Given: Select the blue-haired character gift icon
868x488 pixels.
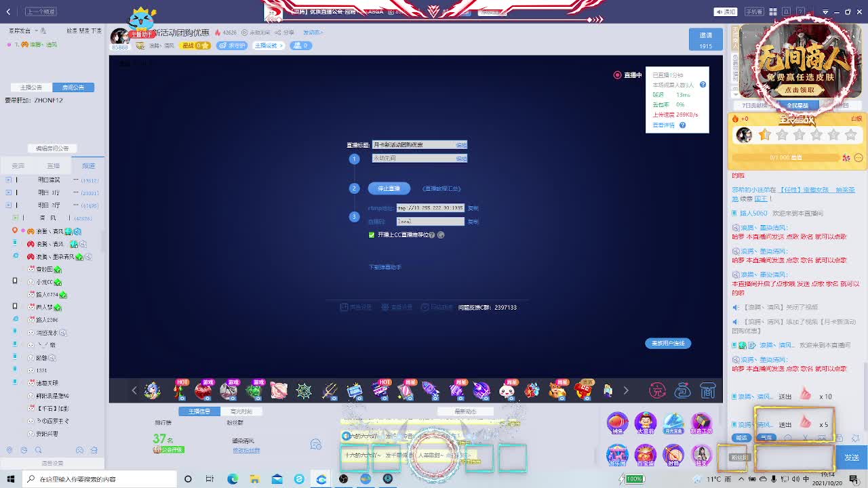Looking at the screenshot, I should 152,390.
